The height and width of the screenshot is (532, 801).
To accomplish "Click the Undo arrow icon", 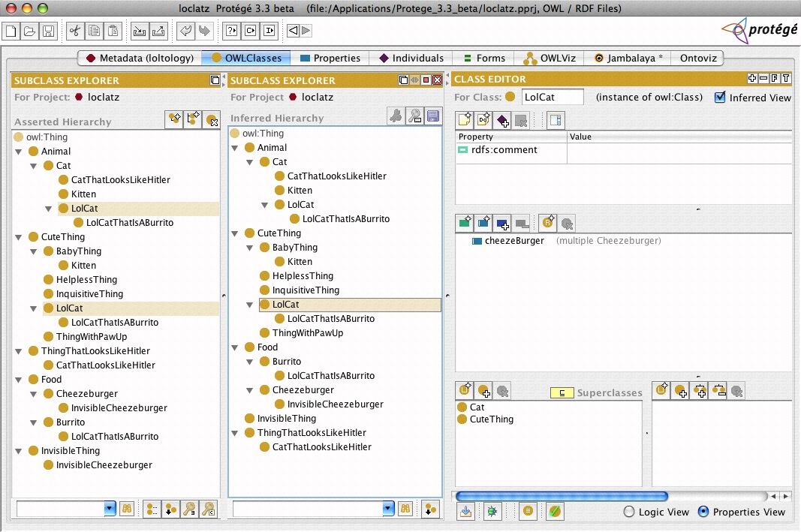I will (x=185, y=31).
